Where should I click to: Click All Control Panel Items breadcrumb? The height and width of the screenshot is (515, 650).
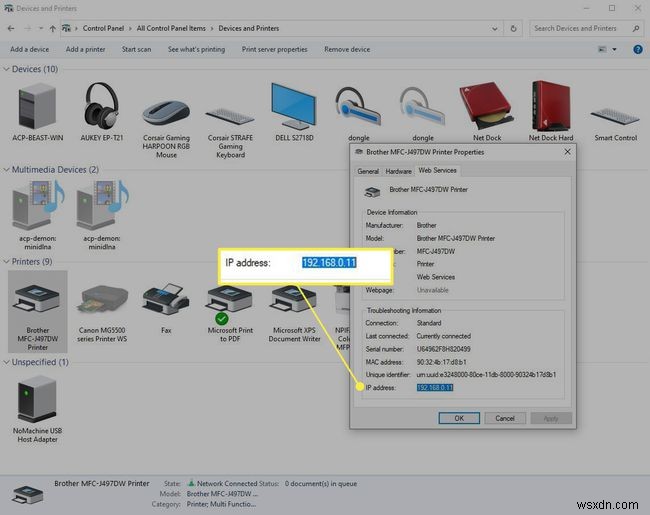tap(171, 28)
